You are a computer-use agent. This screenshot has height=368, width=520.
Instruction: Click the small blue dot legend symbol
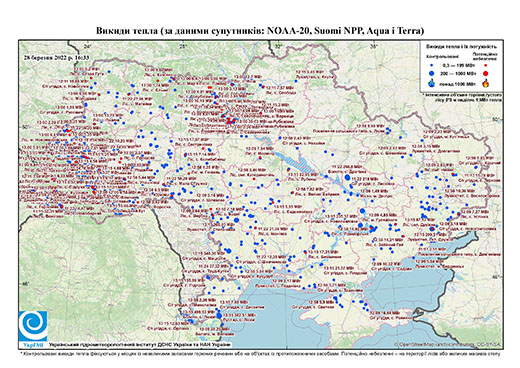432,66
